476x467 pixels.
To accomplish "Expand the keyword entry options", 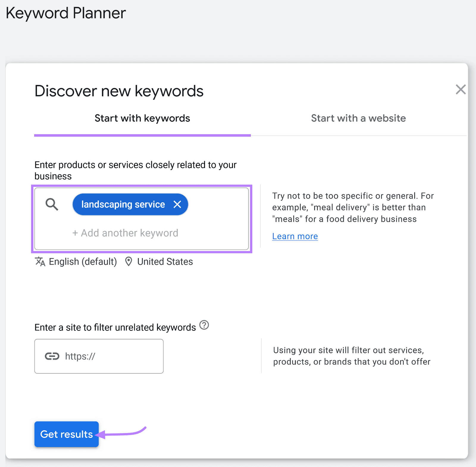I will pyautogui.click(x=125, y=233).
